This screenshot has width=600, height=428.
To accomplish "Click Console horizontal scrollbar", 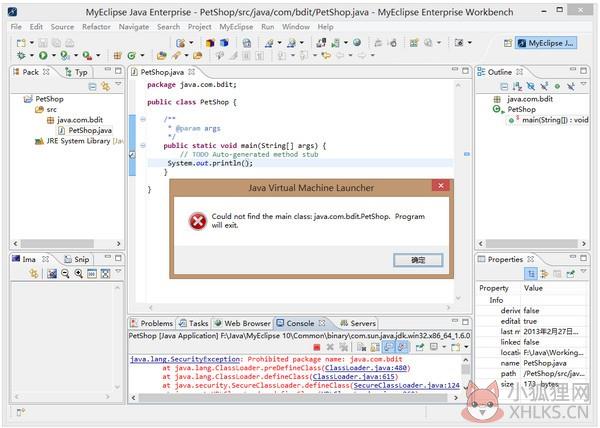I will coord(294,398).
